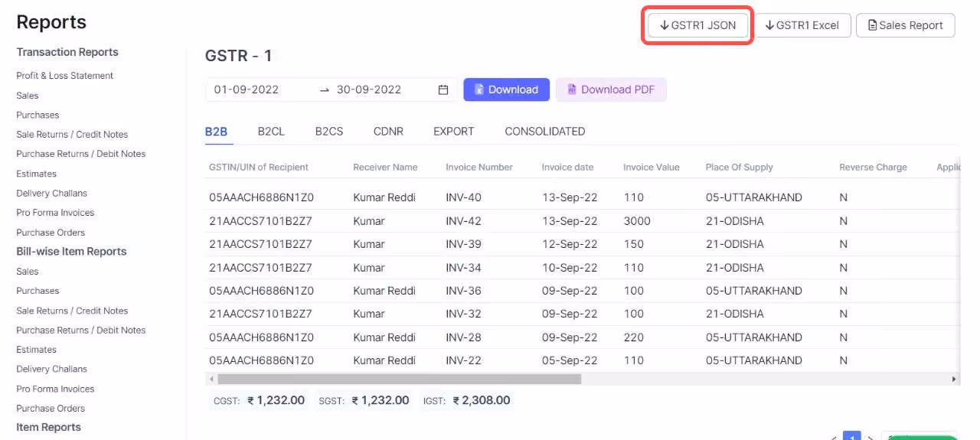Open the Sales Report button
The height and width of the screenshot is (440, 980).
(905, 25)
